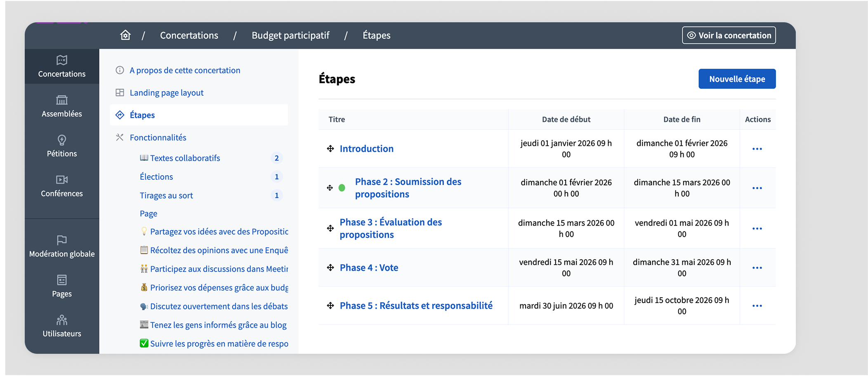The width and height of the screenshot is (868, 381).
Task: Open Participez aux discussions dans Meetings
Action: [x=214, y=269]
